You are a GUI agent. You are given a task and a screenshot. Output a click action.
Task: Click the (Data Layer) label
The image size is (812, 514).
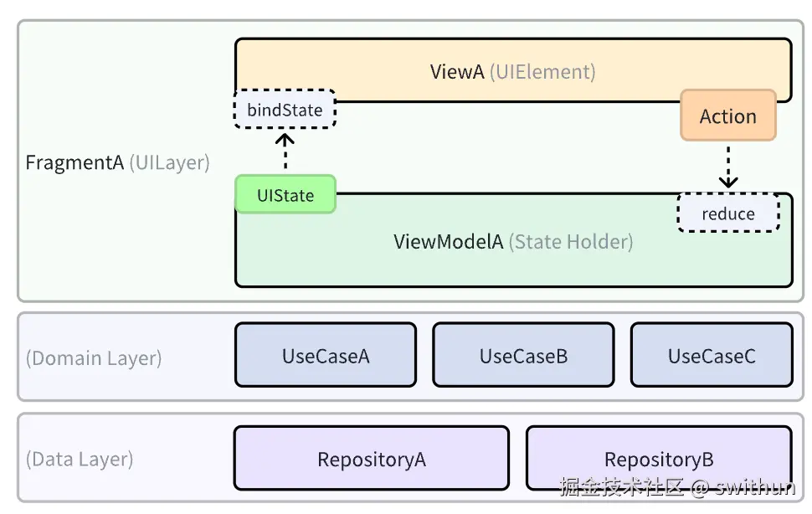(x=80, y=459)
